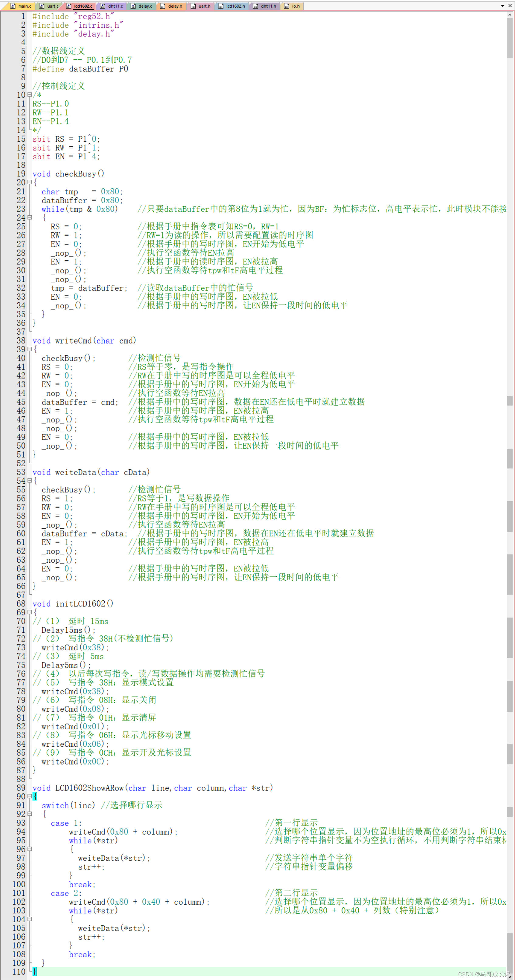Click text "#include "delay.h""
The image size is (515, 980).
(x=73, y=34)
